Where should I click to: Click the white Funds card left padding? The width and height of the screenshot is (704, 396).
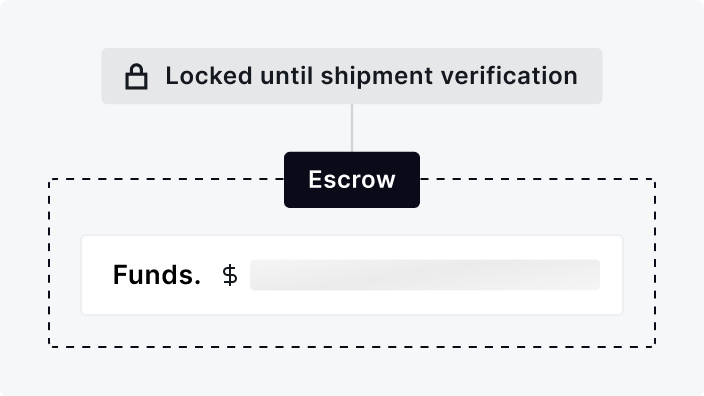point(97,275)
